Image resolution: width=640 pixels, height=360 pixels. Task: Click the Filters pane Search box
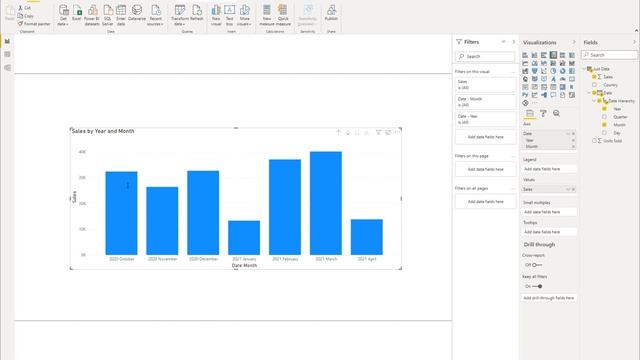click(485, 56)
